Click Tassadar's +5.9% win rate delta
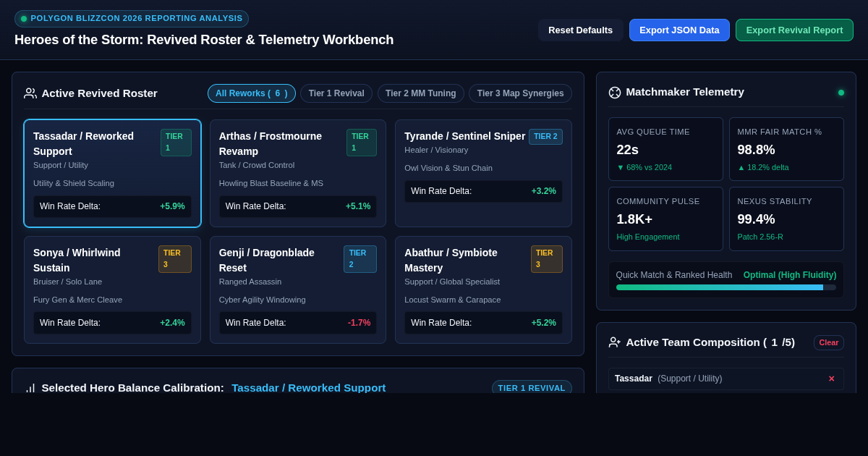 (x=172, y=206)
